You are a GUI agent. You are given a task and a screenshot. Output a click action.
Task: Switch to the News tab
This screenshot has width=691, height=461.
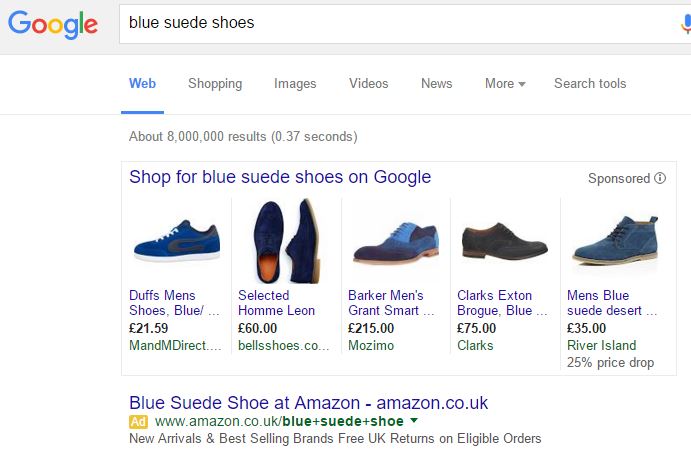click(x=436, y=84)
